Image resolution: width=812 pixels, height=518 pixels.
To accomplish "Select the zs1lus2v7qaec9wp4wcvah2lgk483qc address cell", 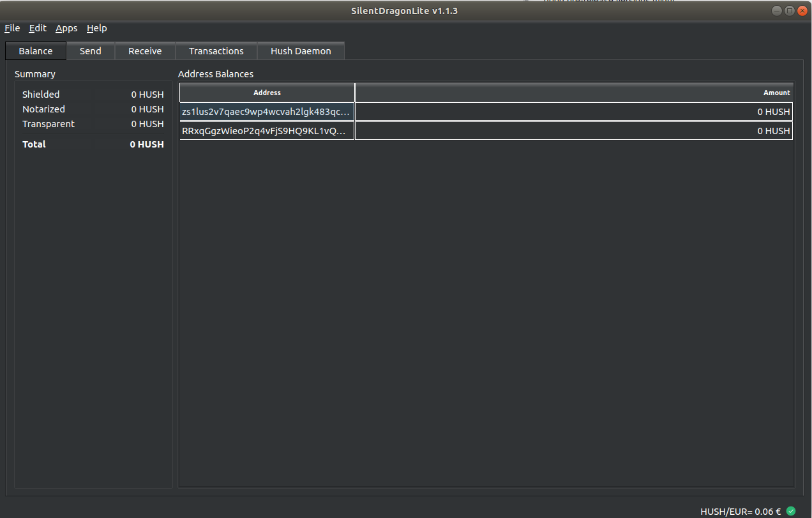I will [267, 112].
